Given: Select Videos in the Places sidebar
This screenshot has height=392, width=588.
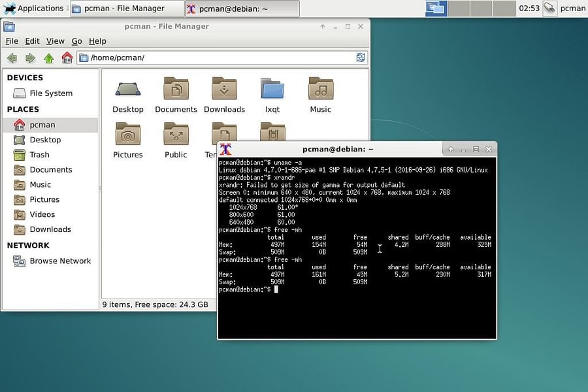Looking at the screenshot, I should coord(41,214).
